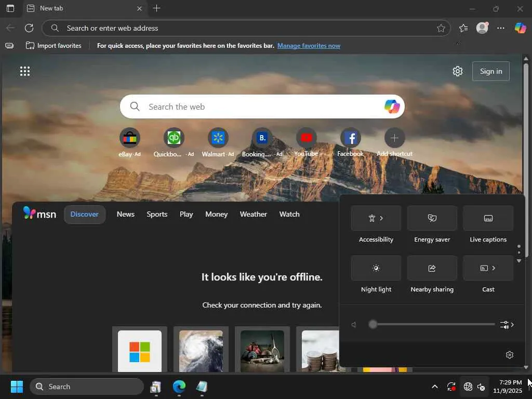
Task: Click the Search the web box
Action: [262, 107]
